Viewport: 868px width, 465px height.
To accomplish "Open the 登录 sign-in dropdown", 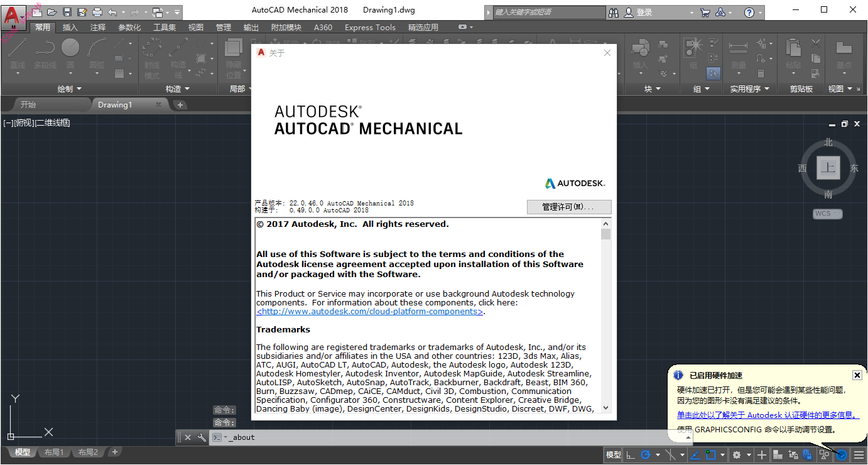I will tap(692, 12).
